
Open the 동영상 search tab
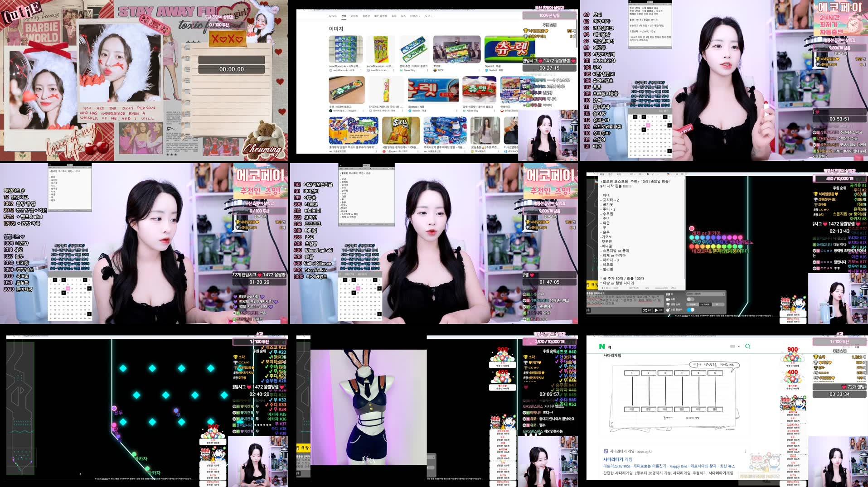point(366,16)
